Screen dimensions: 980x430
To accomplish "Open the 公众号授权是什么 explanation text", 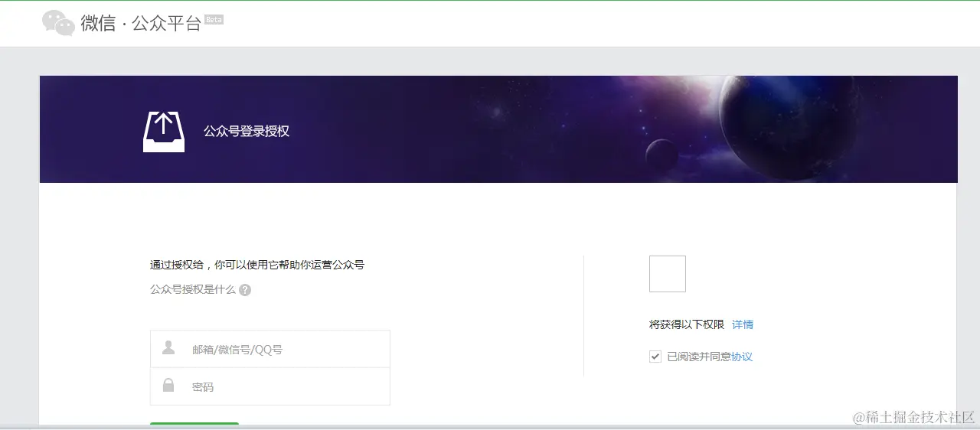I will pyautogui.click(x=193, y=290).
